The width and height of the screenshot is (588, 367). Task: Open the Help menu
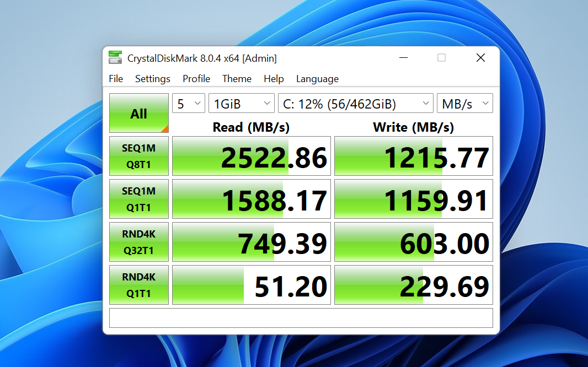[x=274, y=79]
